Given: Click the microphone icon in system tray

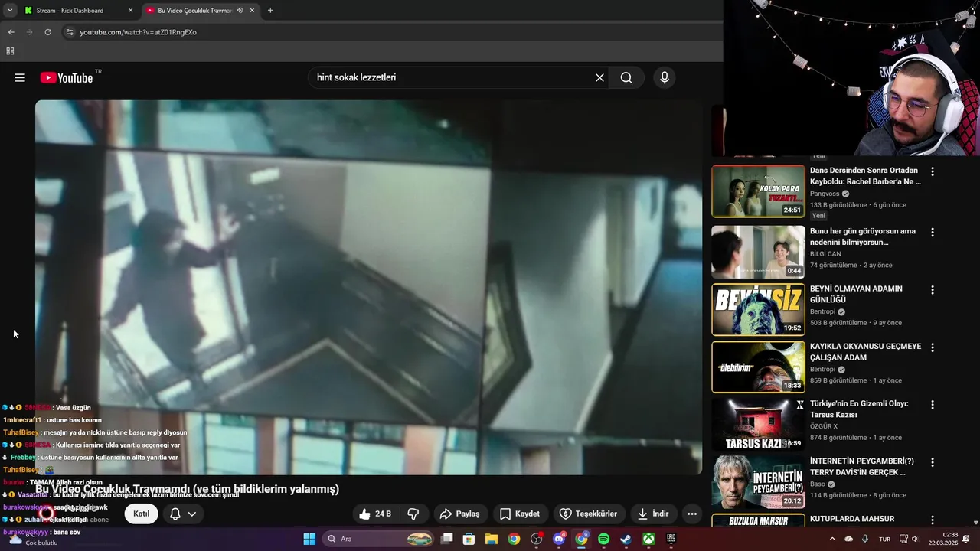Looking at the screenshot, I should (x=865, y=539).
